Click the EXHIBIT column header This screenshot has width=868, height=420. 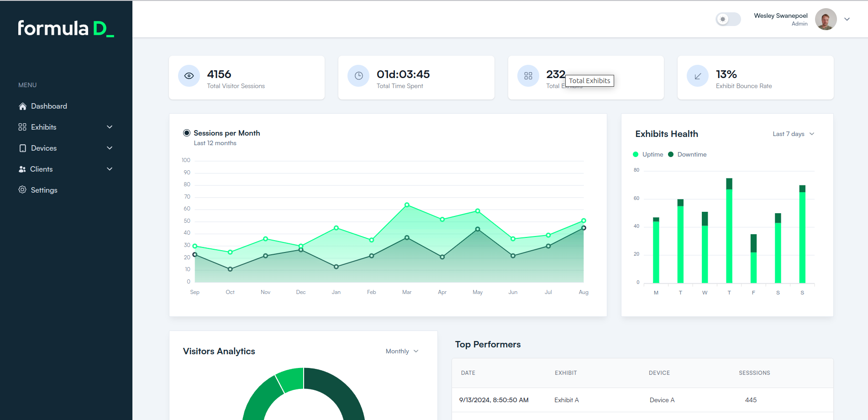point(566,373)
